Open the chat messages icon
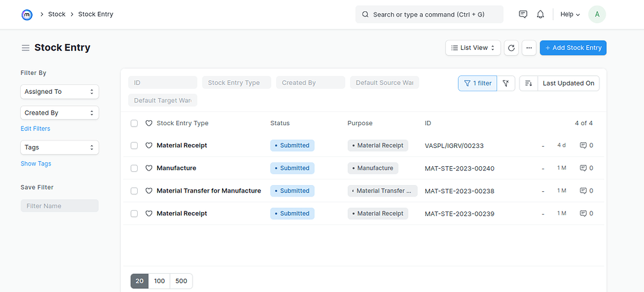The image size is (644, 292). pyautogui.click(x=523, y=14)
